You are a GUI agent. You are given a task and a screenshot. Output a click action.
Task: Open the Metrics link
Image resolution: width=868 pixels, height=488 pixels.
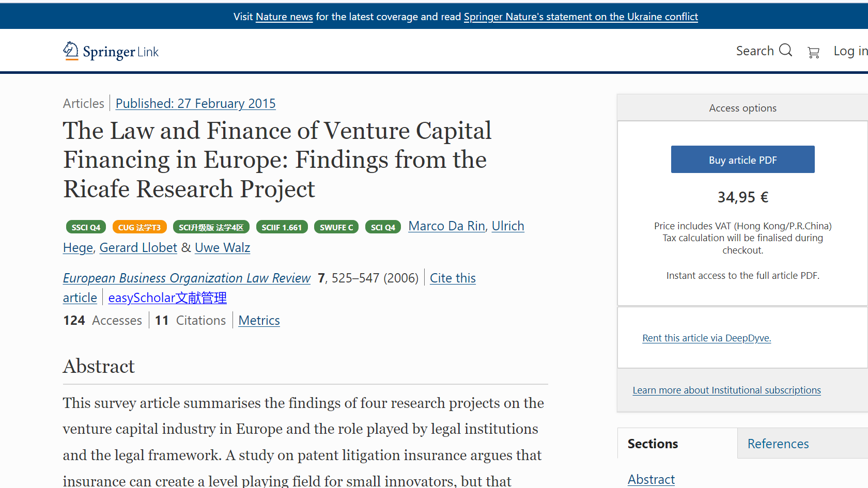click(x=259, y=321)
